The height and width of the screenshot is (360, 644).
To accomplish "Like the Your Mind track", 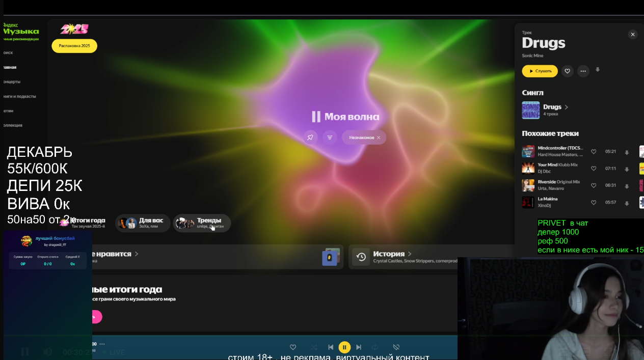I will pos(594,169).
